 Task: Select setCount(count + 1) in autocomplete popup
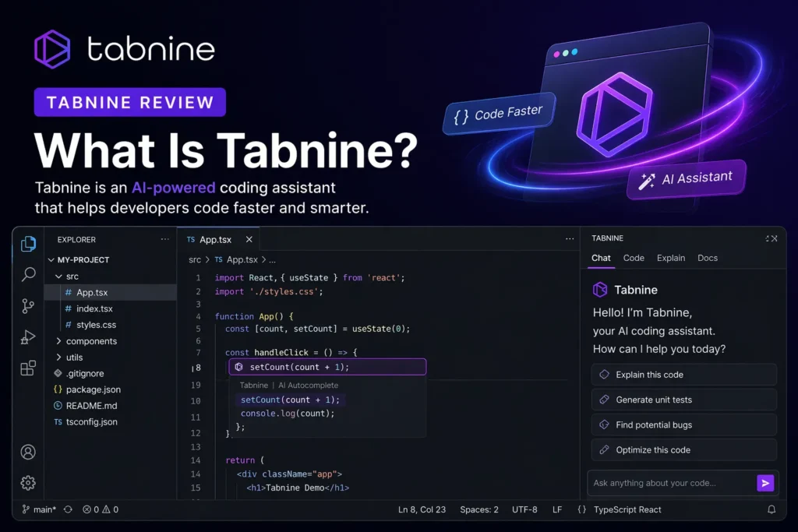pyautogui.click(x=290, y=400)
